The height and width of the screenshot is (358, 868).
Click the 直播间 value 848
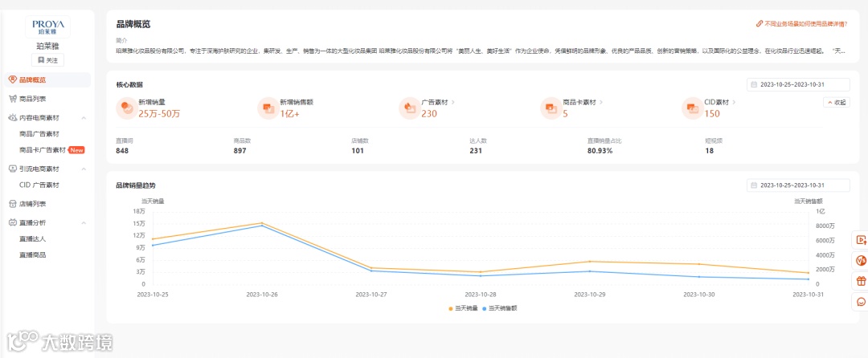click(122, 150)
